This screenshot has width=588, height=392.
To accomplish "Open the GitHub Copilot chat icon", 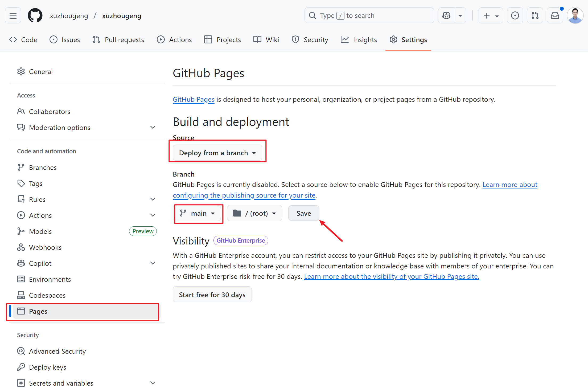I will coord(446,15).
